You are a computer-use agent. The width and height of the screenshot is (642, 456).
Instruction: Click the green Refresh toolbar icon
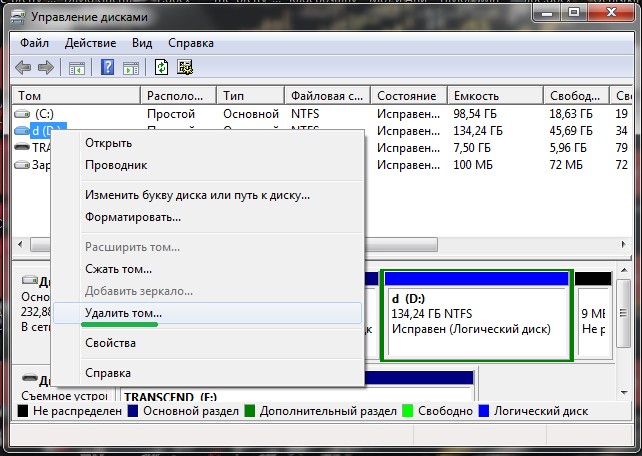coord(161,67)
